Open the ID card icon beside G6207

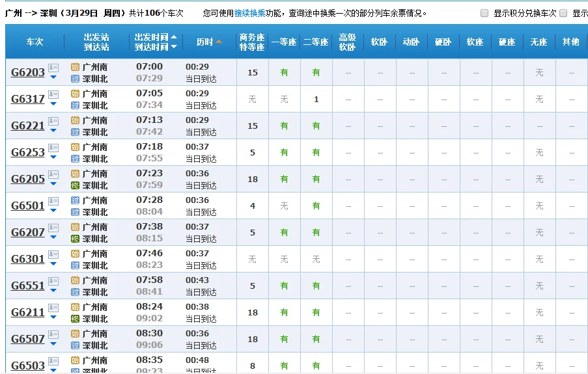(x=53, y=228)
